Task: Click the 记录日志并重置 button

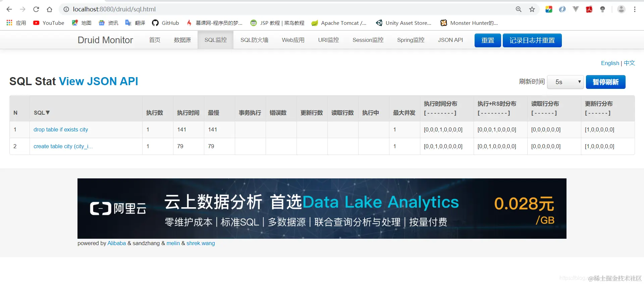Action: click(532, 40)
